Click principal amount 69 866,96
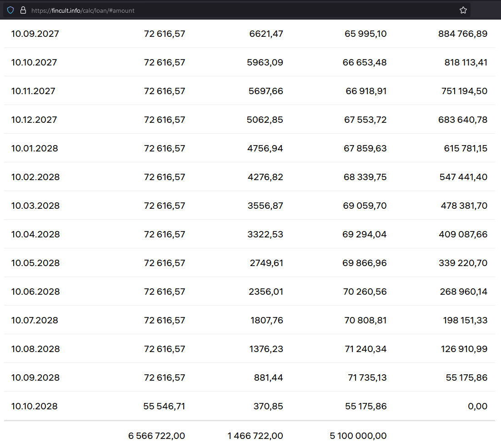This screenshot has height=448, width=501. pos(365,263)
